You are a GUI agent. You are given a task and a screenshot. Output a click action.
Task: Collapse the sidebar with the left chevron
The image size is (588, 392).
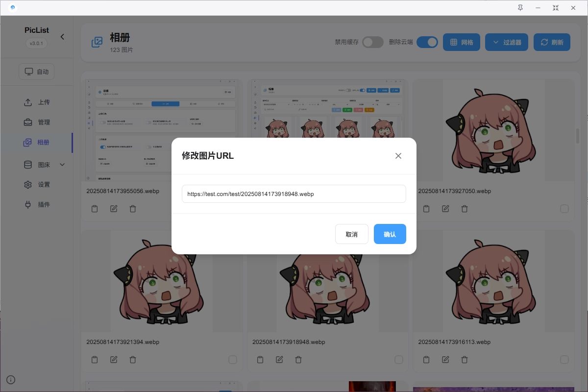62,37
